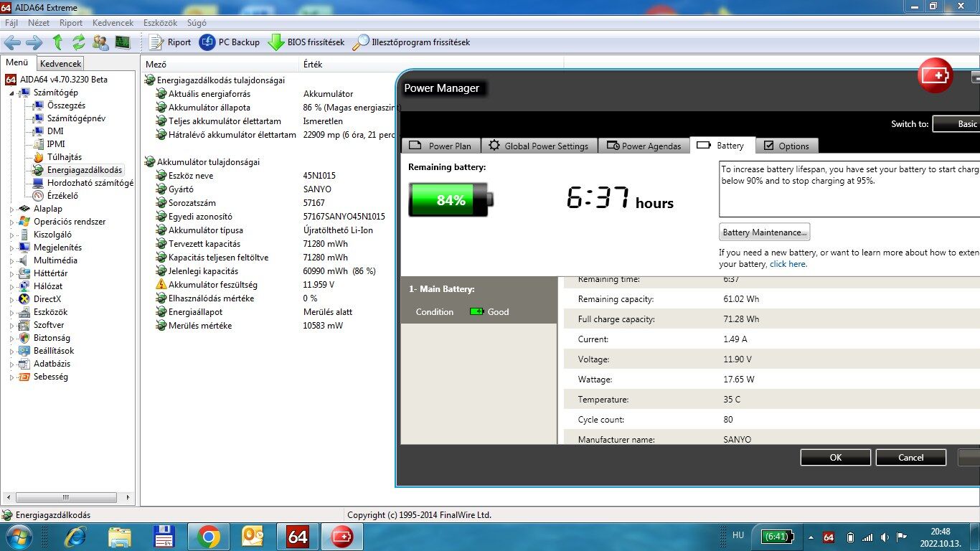Click the green monitor diagnostics toolbar icon
980x551 pixels.
pos(122,42)
